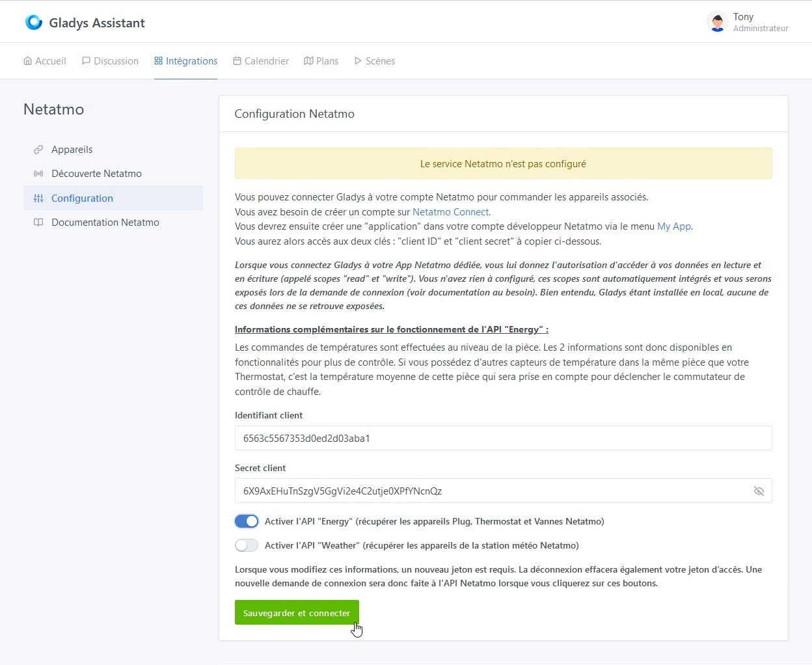Click the Discussion chat bubble icon
The height and width of the screenshot is (665, 812).
[85, 60]
